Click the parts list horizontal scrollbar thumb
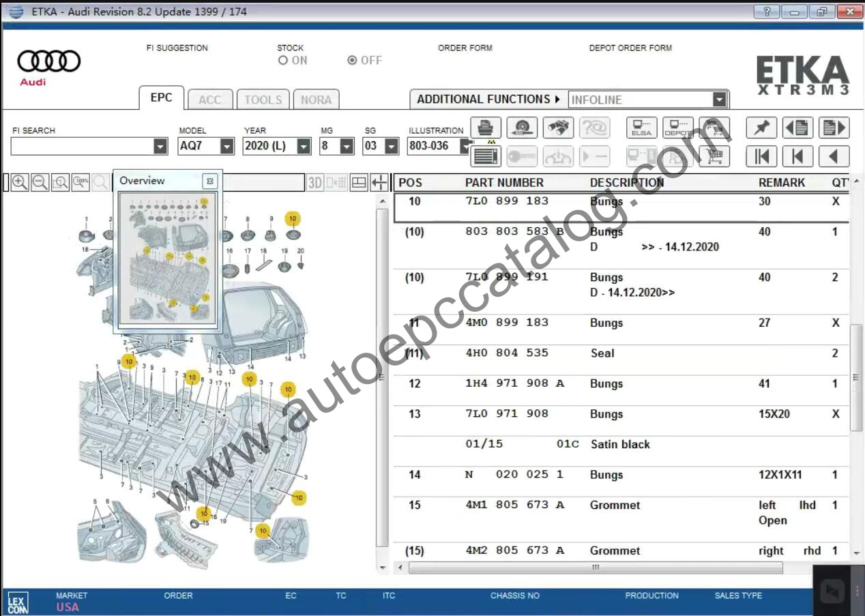The height and width of the screenshot is (616, 865). coord(596,568)
